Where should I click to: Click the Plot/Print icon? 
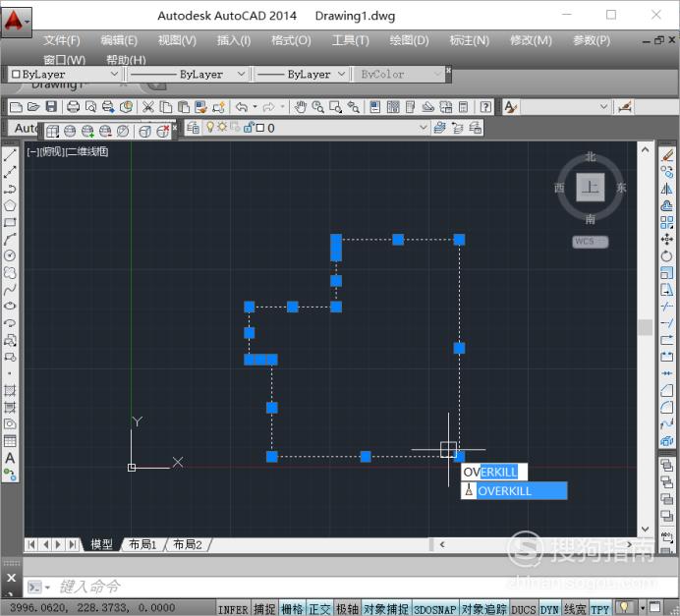tap(73, 107)
